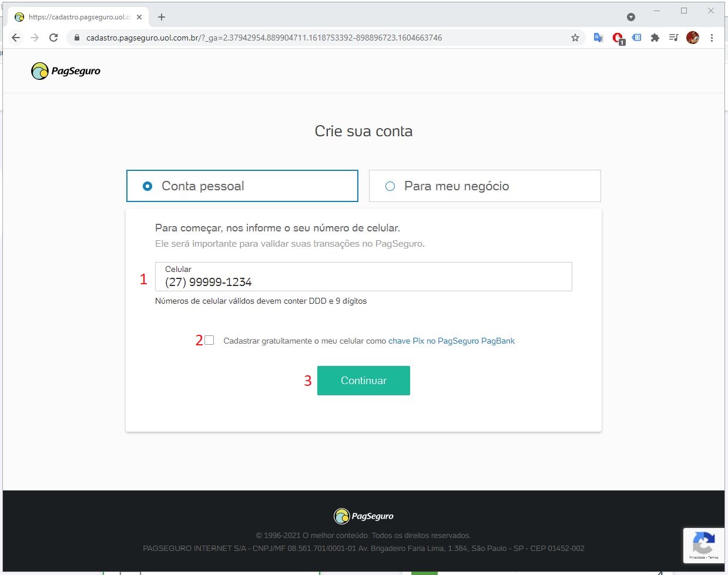Minimize the Chrome window
The image size is (728, 575).
click(x=657, y=11)
